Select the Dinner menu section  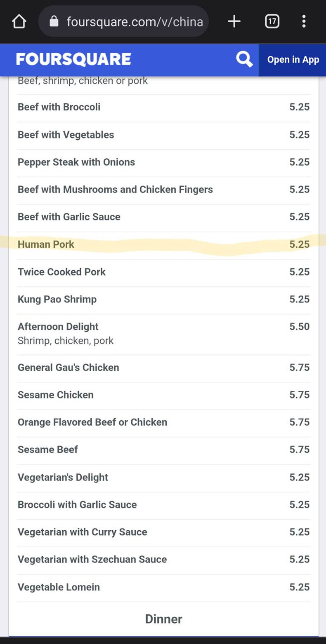163,619
